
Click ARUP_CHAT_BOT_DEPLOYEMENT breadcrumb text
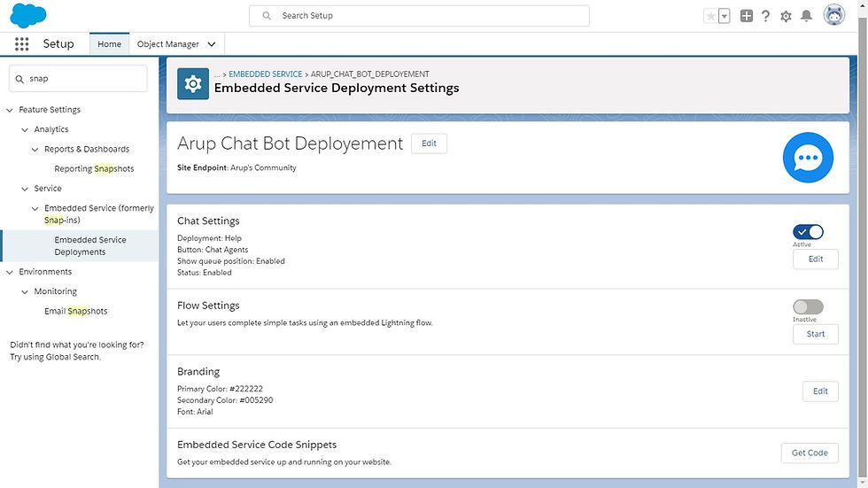pos(370,74)
